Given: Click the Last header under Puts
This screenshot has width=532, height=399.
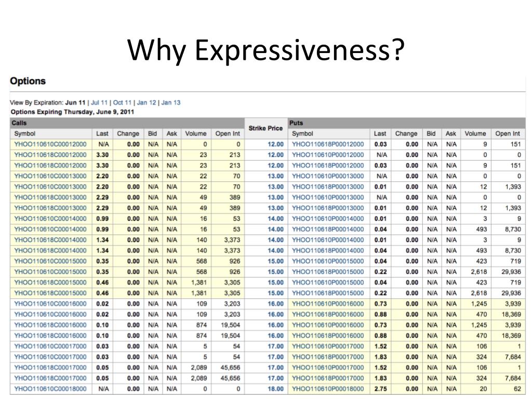Looking at the screenshot, I should 380,134.
